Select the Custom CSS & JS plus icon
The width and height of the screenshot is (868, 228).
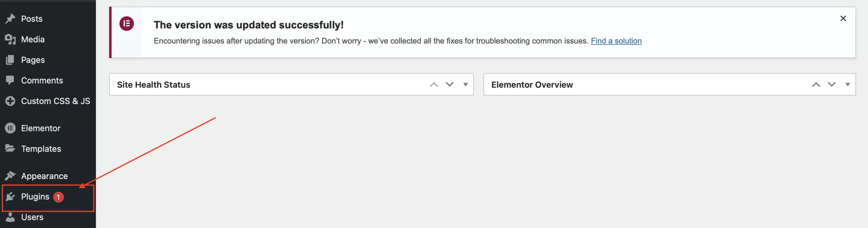point(11,101)
